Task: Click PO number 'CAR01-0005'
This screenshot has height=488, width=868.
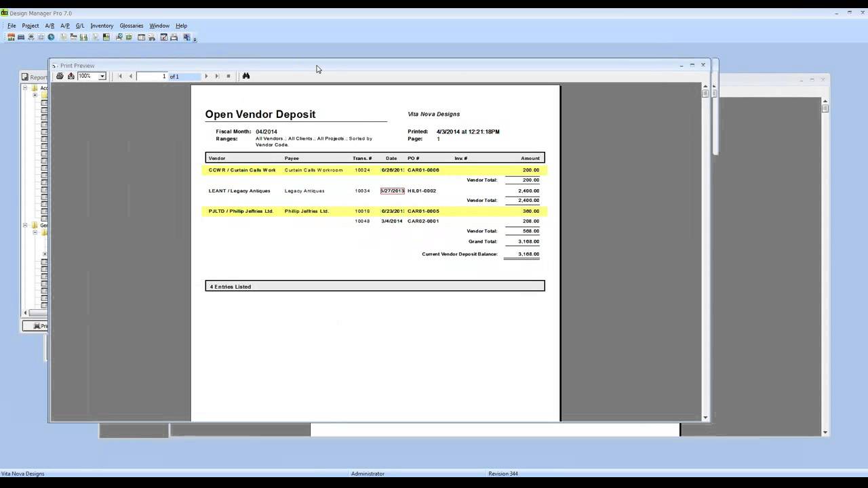Action: tap(423, 211)
